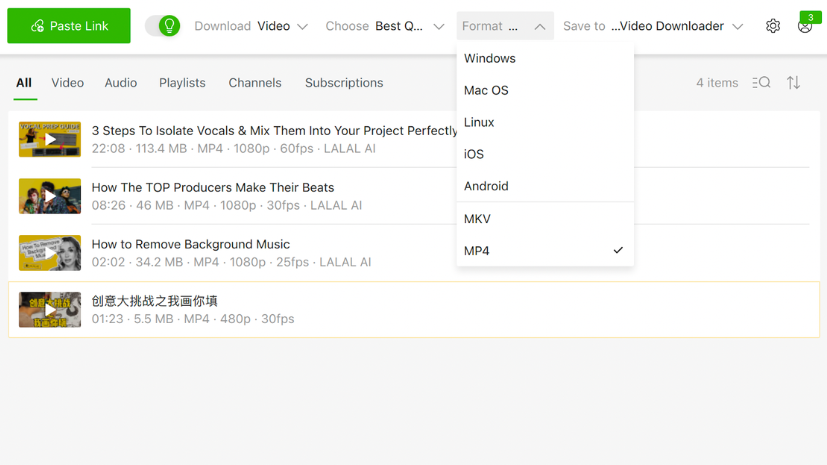Play the How to Remove Background Music thumbnail

point(50,253)
